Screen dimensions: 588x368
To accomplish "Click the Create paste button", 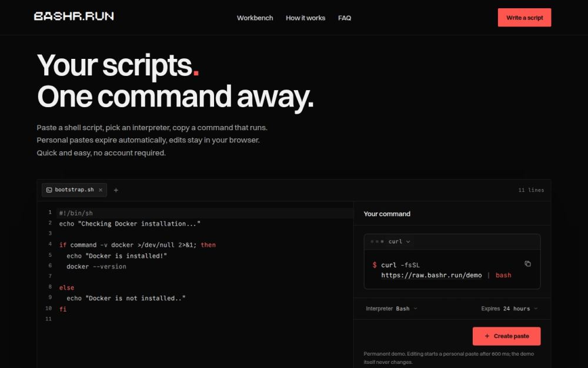I will click(x=506, y=336).
